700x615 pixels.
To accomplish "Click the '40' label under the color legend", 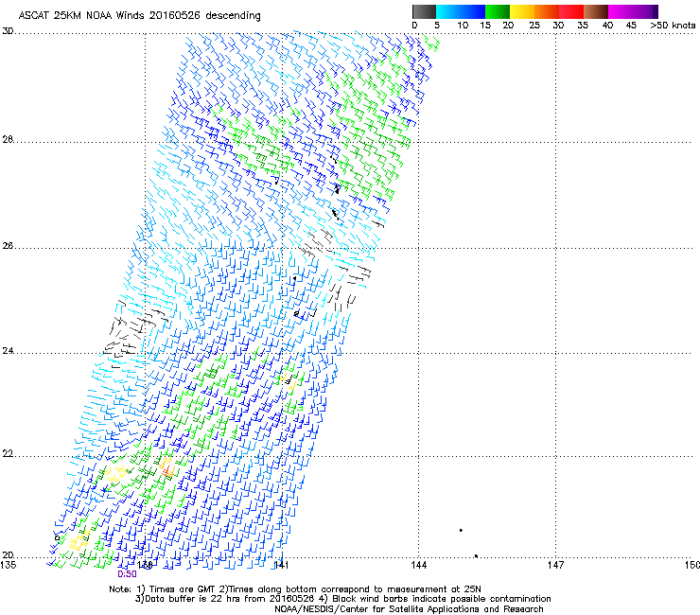I will (x=607, y=26).
